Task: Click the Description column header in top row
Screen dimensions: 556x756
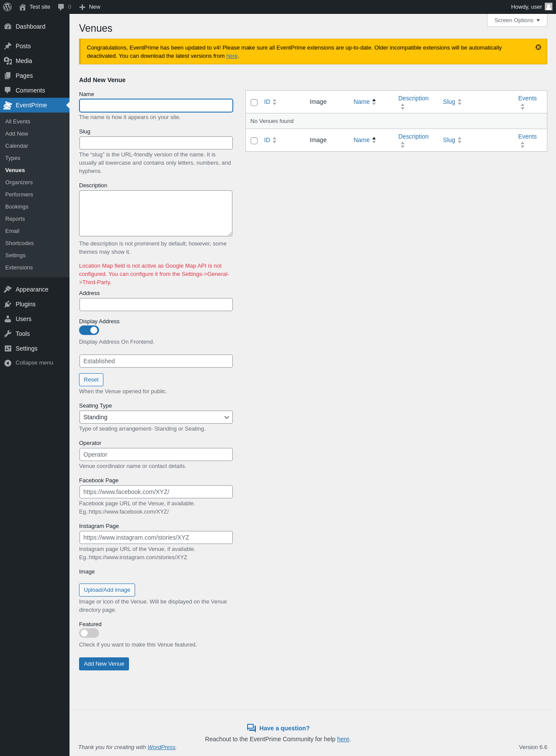Action: pyautogui.click(x=414, y=98)
